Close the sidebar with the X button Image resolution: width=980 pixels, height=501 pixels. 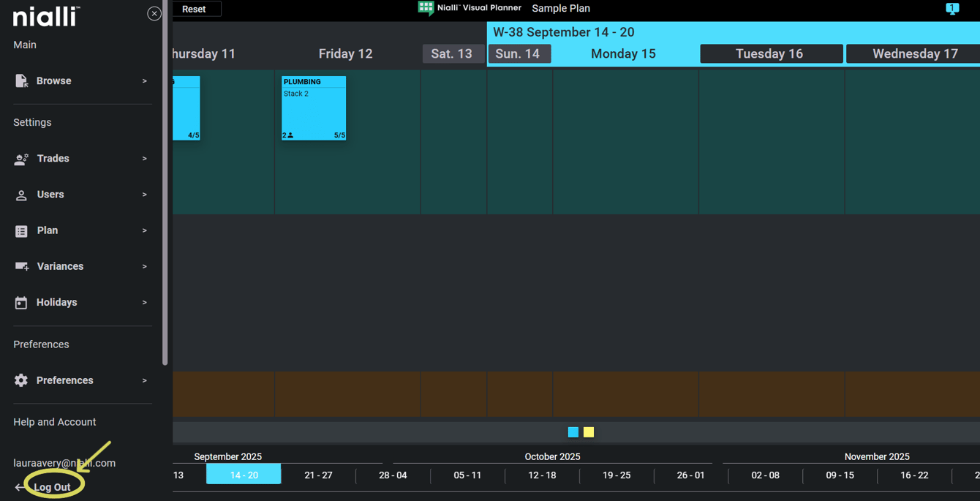[x=154, y=14]
